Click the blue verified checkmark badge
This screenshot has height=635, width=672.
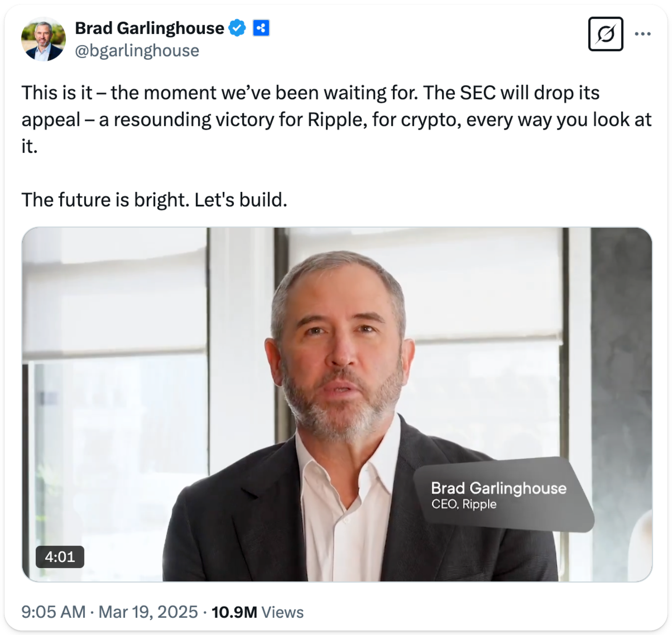237,28
